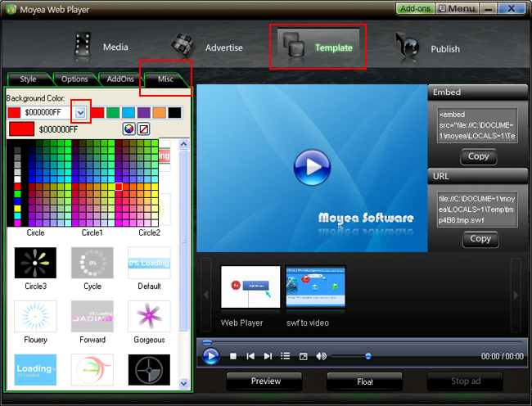Pick the purple preset color swatch
The height and width of the screenshot is (406, 532).
pyautogui.click(x=144, y=113)
